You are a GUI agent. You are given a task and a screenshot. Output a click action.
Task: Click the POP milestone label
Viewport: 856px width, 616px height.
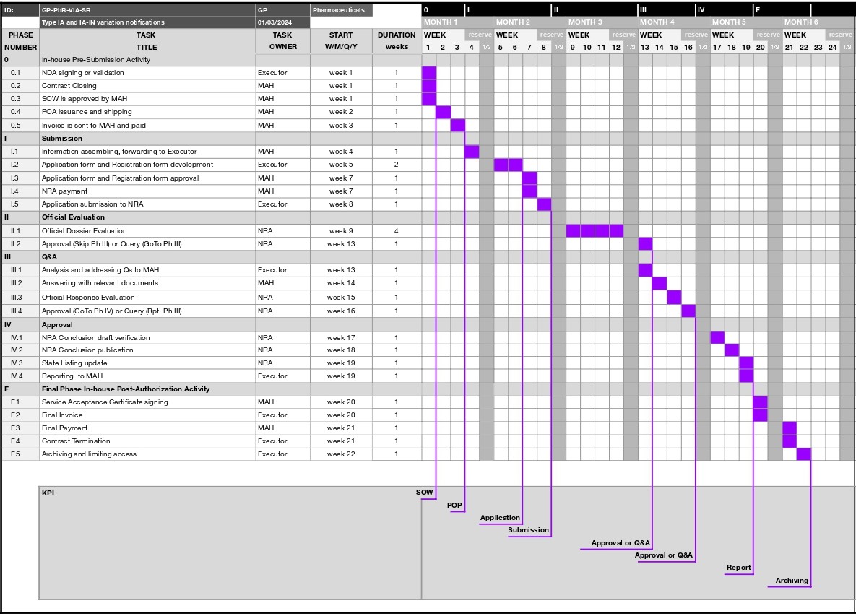454,506
